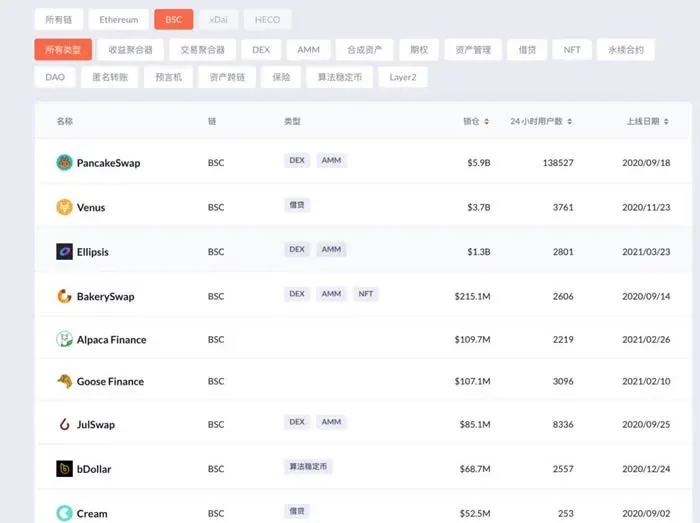Image resolution: width=700 pixels, height=523 pixels.
Task: Click the $5.9B locked value
Action: pyautogui.click(x=479, y=163)
